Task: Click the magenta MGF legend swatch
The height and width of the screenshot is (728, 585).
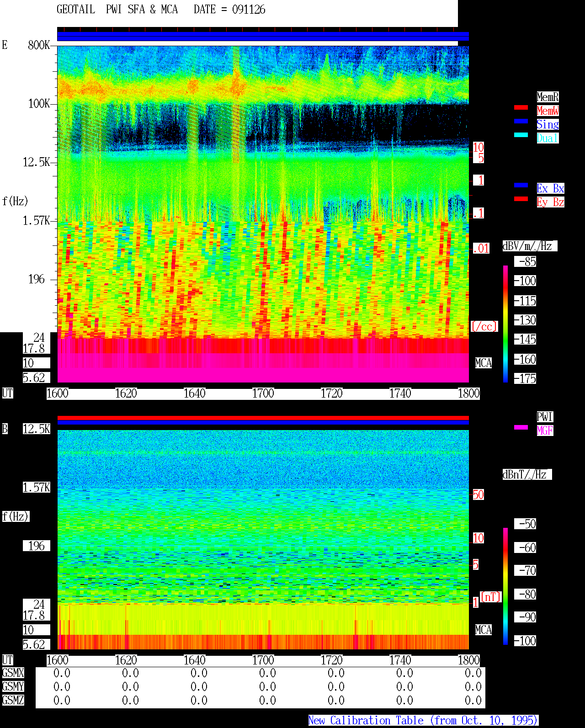Action: pyautogui.click(x=521, y=427)
